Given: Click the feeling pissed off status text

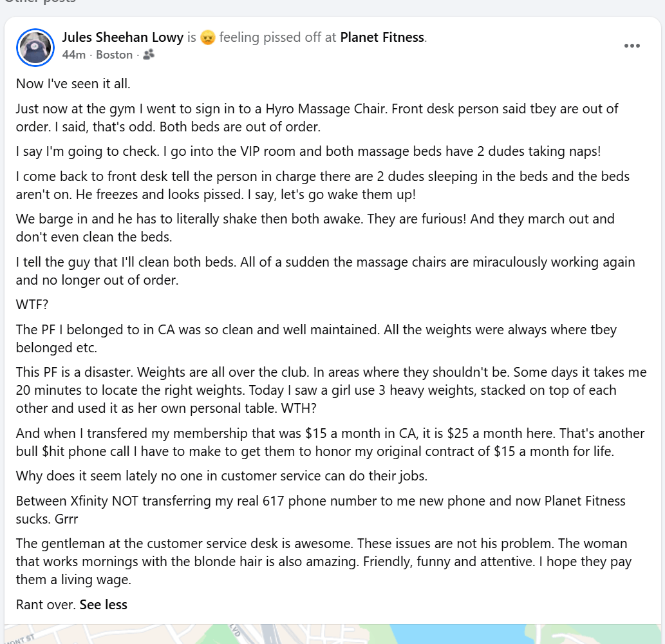Looking at the screenshot, I should [270, 37].
